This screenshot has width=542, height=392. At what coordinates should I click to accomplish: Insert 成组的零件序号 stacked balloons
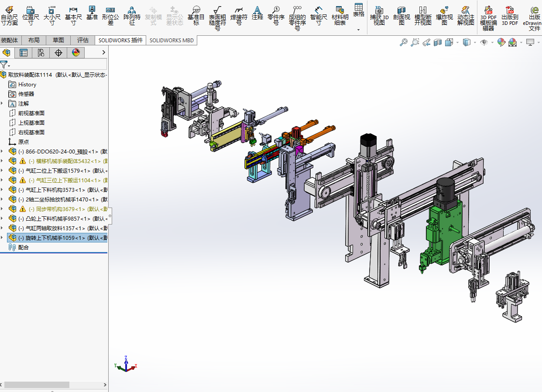[297, 18]
